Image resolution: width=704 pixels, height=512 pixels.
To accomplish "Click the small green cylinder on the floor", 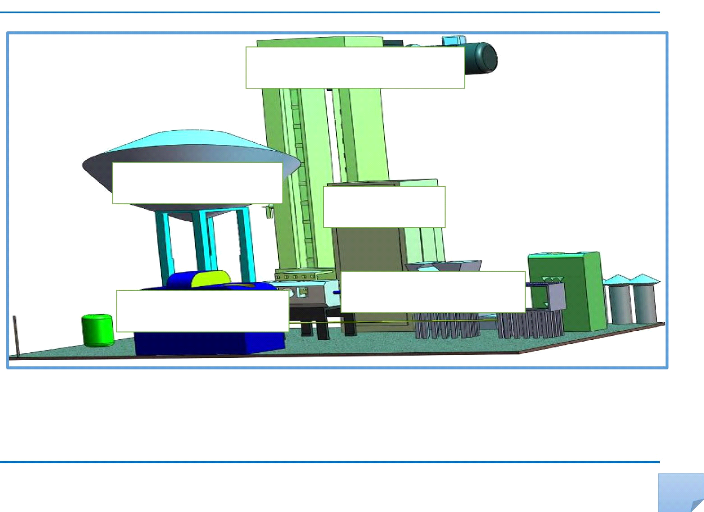I will (98, 329).
